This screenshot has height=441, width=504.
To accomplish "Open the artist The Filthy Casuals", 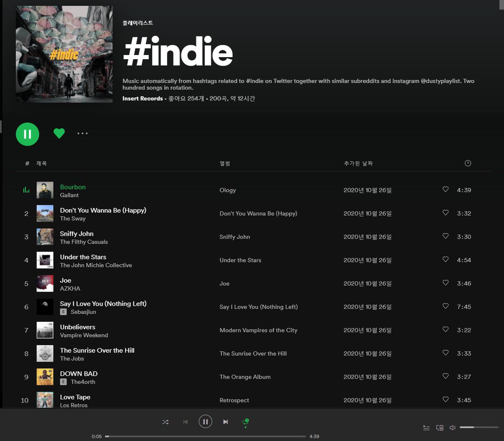I will coord(84,242).
